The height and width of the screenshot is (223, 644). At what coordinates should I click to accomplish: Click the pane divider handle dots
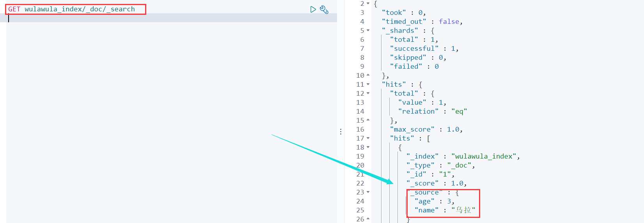(x=341, y=132)
